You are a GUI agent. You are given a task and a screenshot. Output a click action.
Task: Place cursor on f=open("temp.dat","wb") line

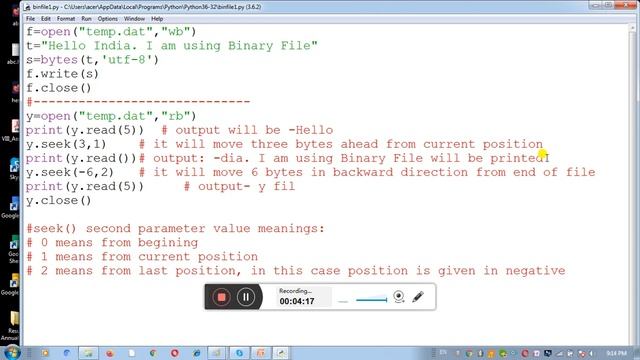point(111,32)
